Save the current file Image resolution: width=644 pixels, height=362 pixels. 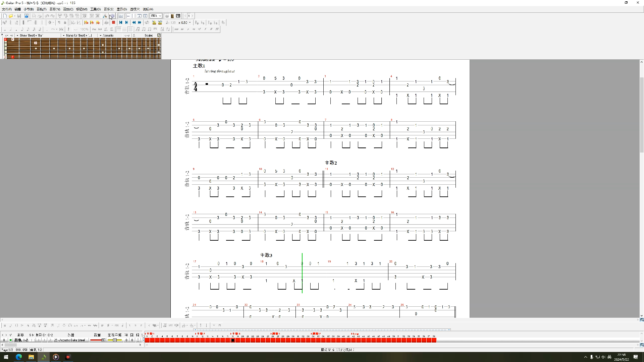pyautogui.click(x=19, y=16)
